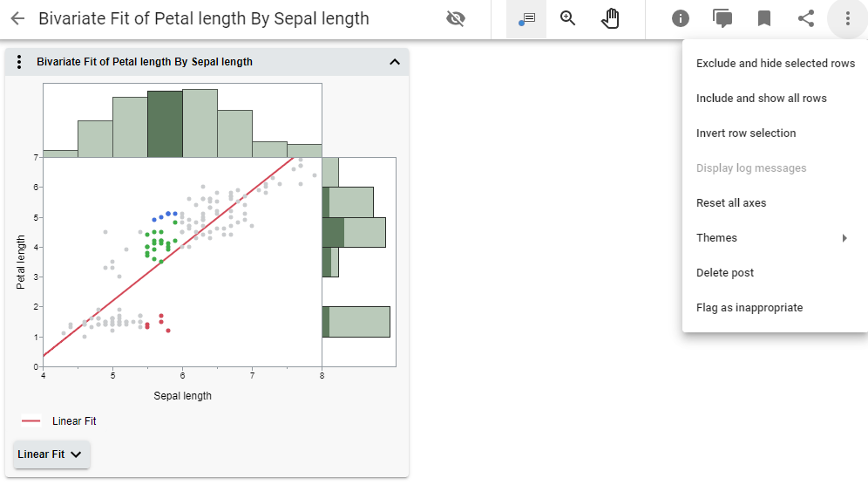Select the magnifier zoom tool
Viewport: 868px width, 485px height.
tap(568, 18)
